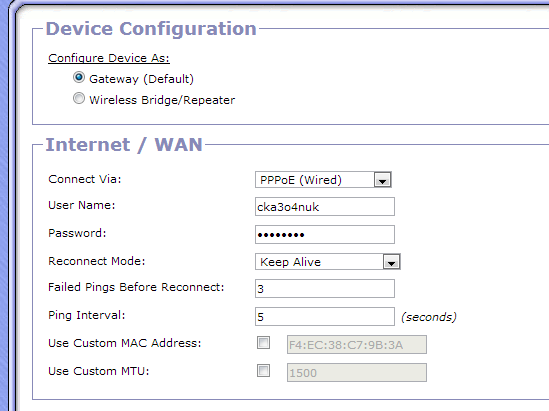Click the Use Custom MTU label
The image size is (549, 411).
99,371
